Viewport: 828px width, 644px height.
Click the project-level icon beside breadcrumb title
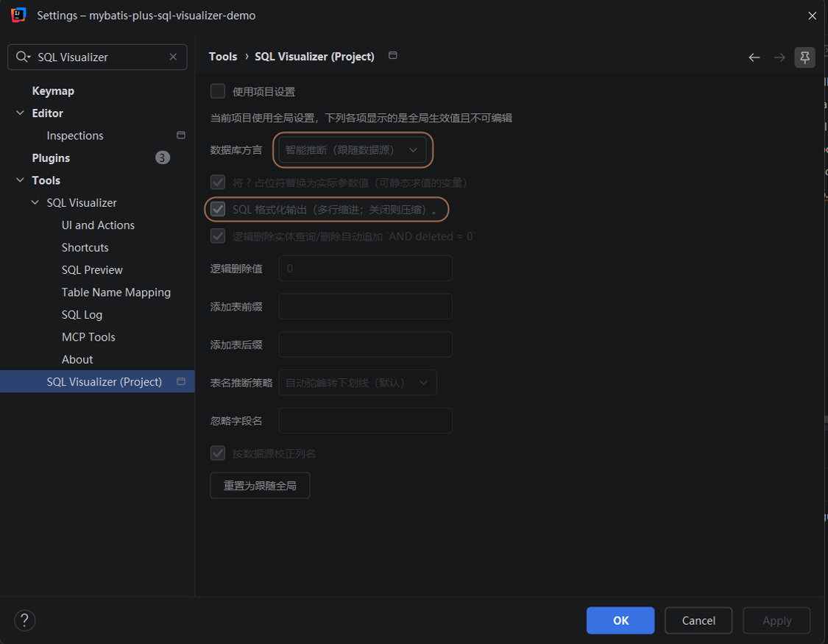click(392, 55)
